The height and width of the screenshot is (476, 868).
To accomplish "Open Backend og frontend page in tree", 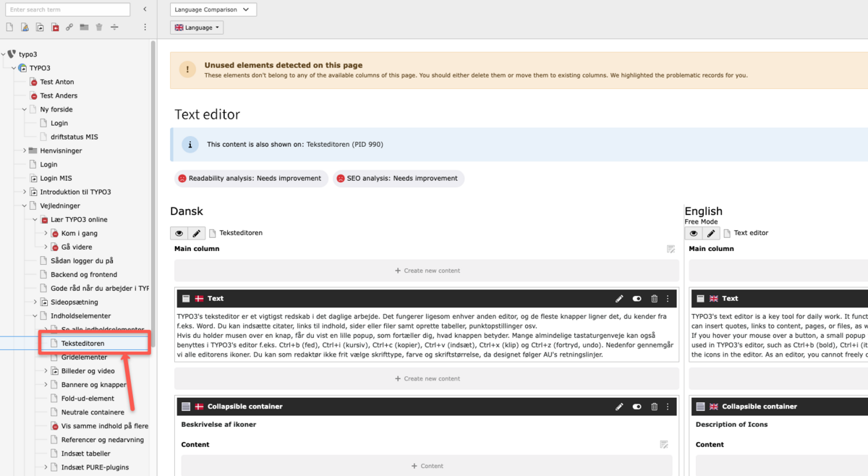I will click(83, 275).
